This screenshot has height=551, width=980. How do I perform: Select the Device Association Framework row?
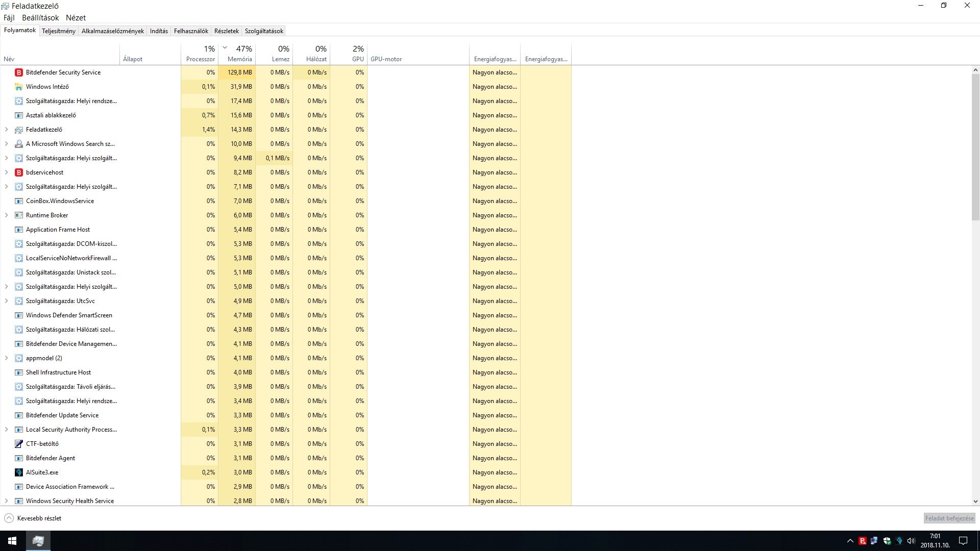tap(285, 487)
